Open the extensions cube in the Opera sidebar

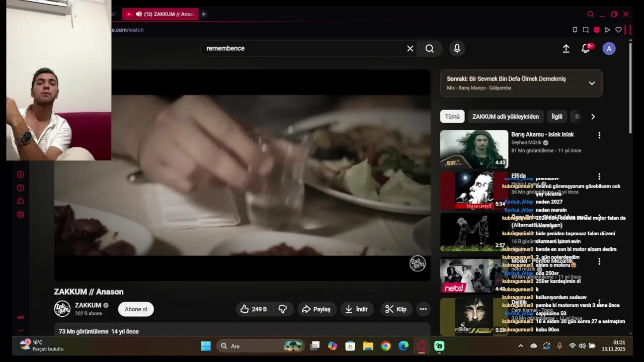[x=21, y=201]
